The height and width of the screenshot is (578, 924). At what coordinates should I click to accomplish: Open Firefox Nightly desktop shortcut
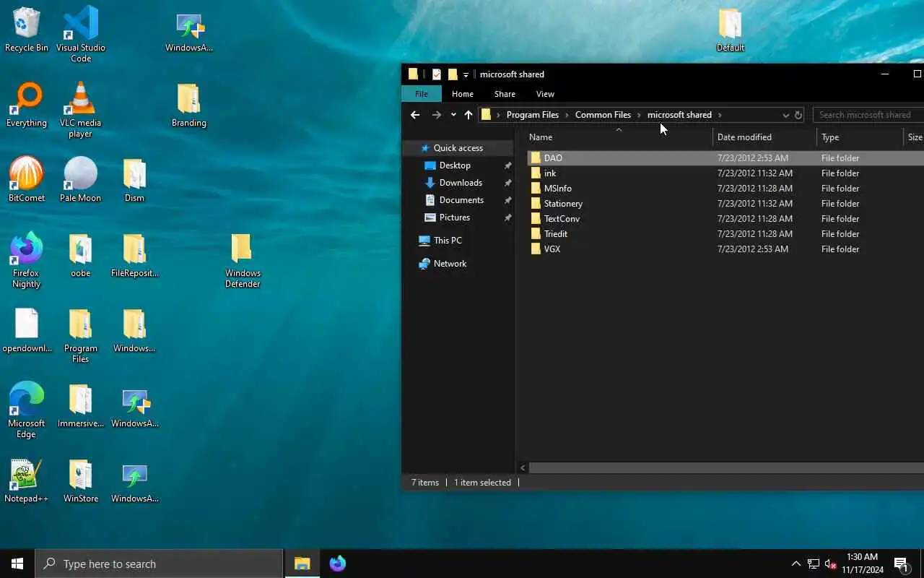[27, 260]
